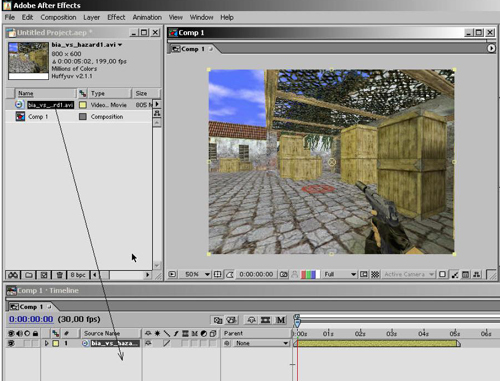Toggle title-action safe grid icon
Image resolution: width=500 pixels, height=381 pixels.
pyautogui.click(x=217, y=274)
